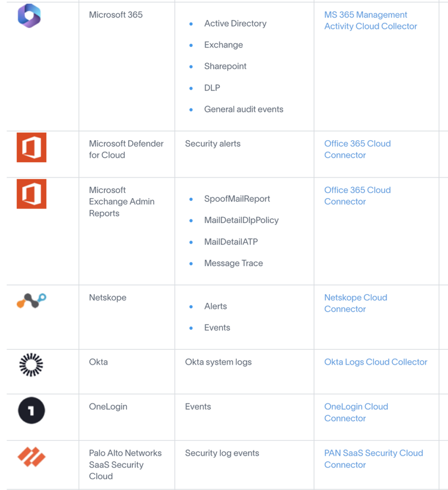Click the OneLogin black circle icon
Screen dimensions: 448x490
click(x=32, y=410)
